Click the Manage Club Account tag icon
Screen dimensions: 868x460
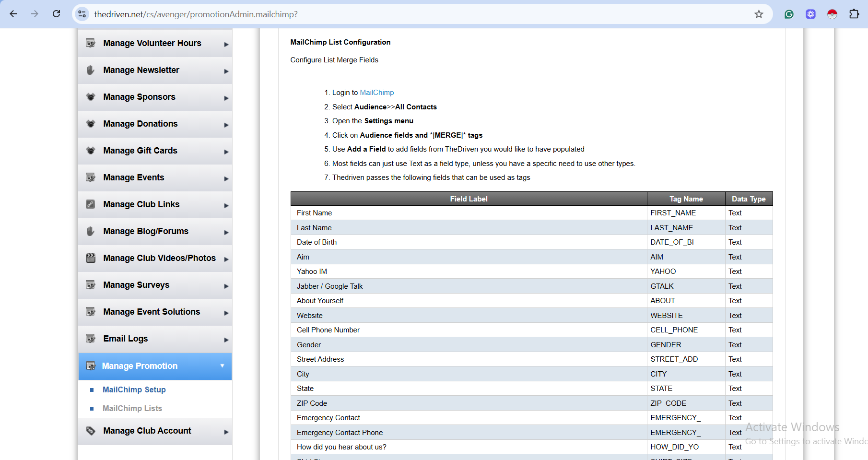coord(91,431)
